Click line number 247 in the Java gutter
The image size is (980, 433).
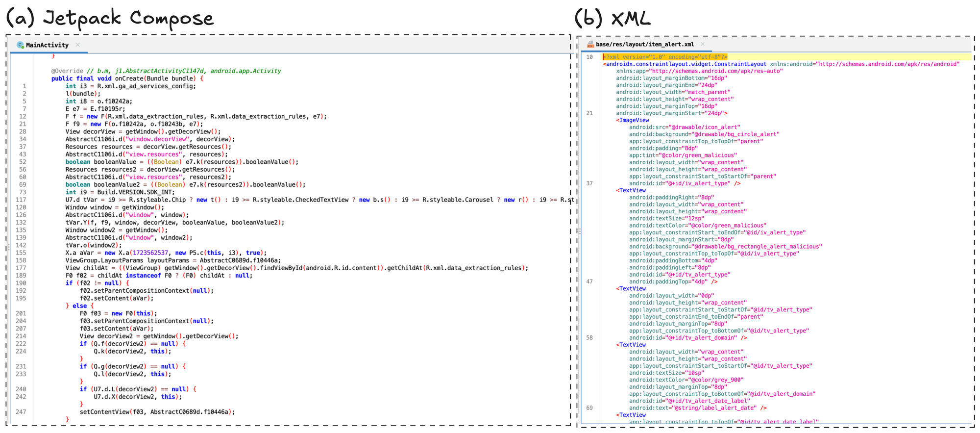click(x=21, y=412)
